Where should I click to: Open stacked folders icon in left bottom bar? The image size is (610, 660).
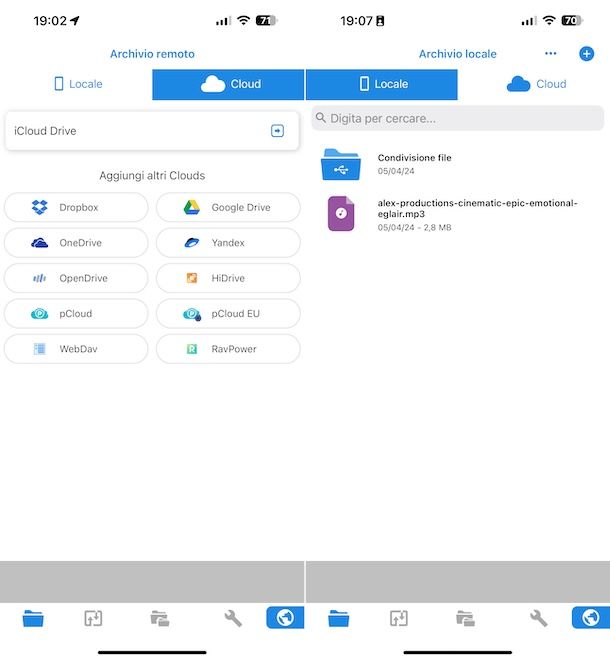pyautogui.click(x=160, y=618)
